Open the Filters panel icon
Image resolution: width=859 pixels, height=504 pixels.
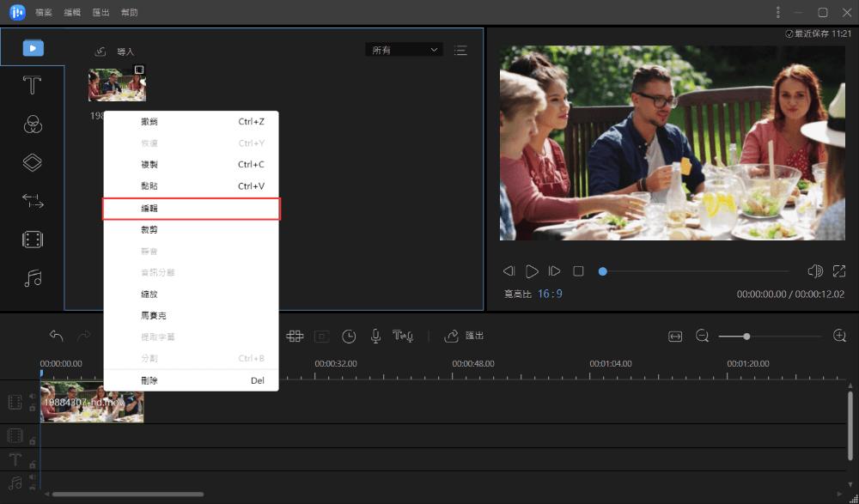pos(33,124)
